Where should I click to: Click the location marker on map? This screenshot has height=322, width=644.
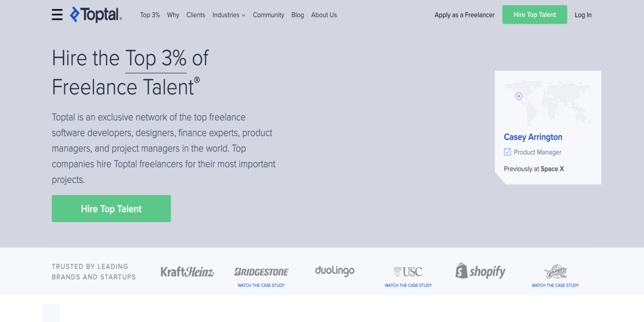[x=518, y=96]
